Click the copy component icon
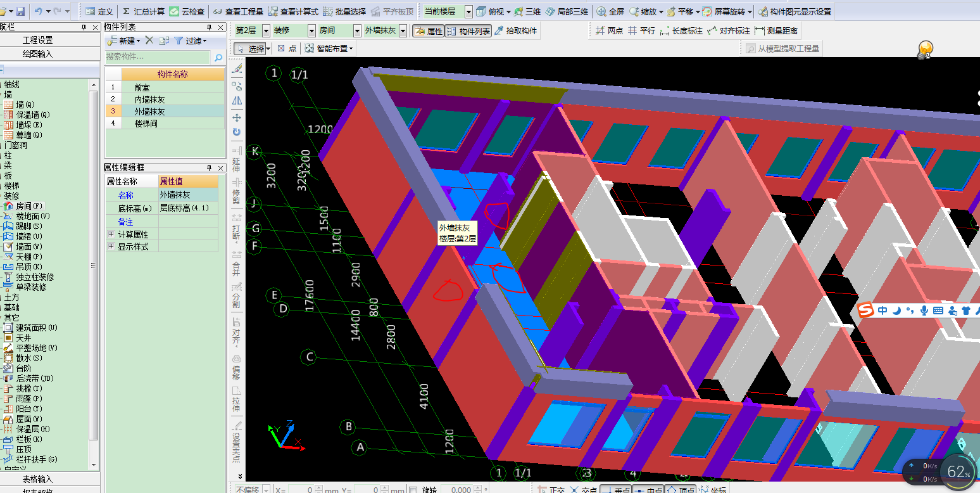The image size is (980, 493). click(x=164, y=41)
